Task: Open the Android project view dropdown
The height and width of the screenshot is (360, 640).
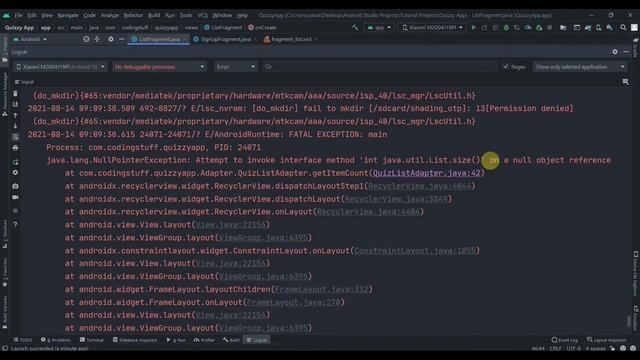Action: pyautogui.click(x=30, y=39)
